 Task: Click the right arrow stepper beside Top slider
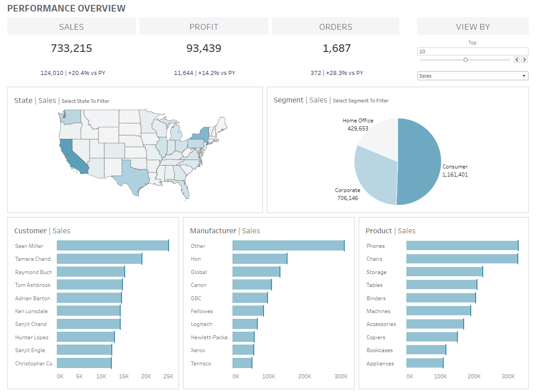(524, 59)
